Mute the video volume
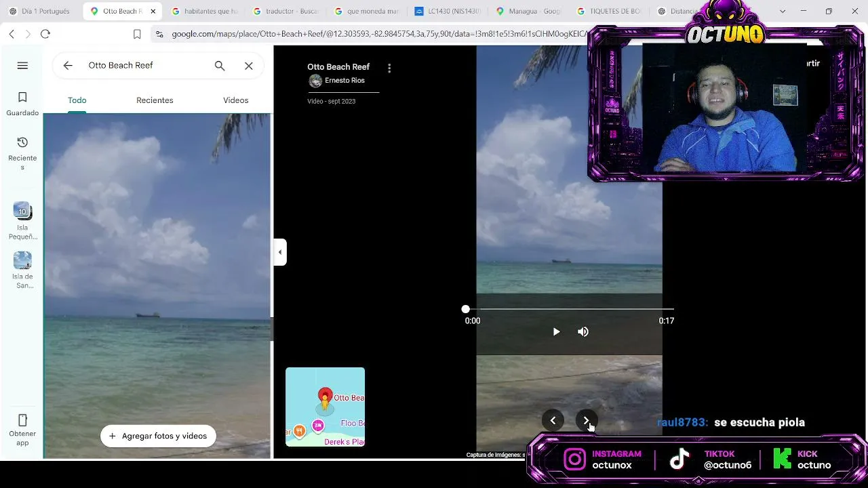 click(x=583, y=331)
